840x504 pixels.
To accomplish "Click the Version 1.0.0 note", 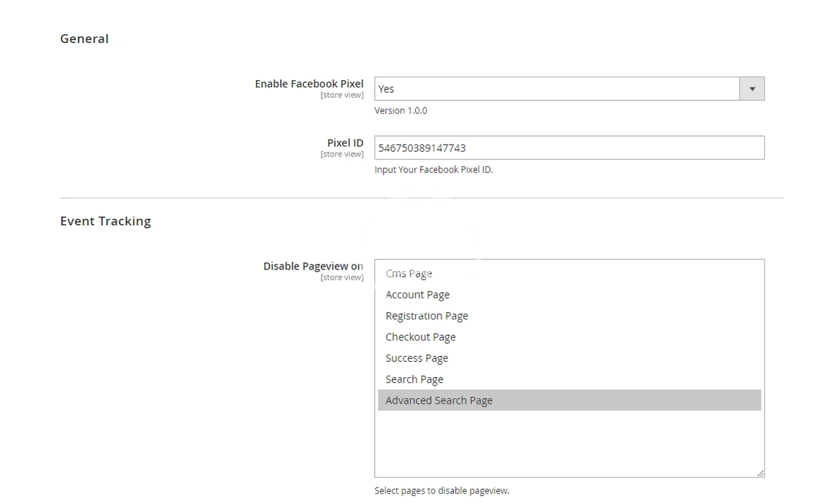I will pos(400,111).
